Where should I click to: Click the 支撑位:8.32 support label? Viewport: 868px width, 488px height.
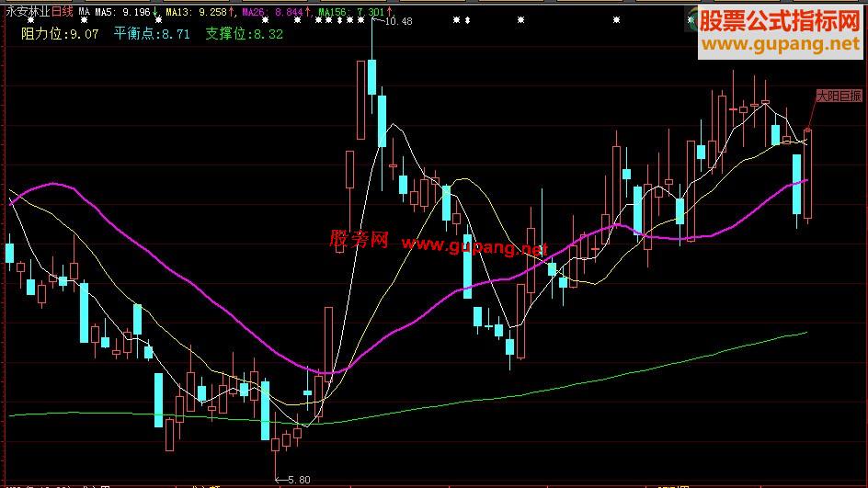point(245,34)
